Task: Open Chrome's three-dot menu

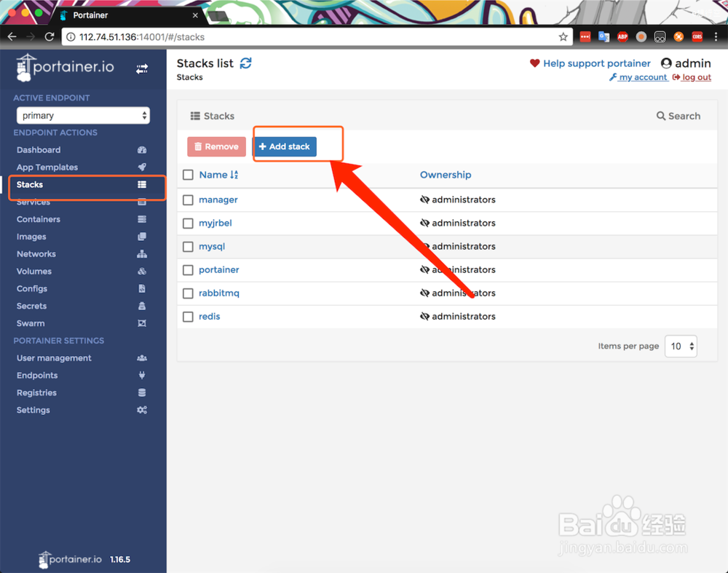Action: click(716, 36)
